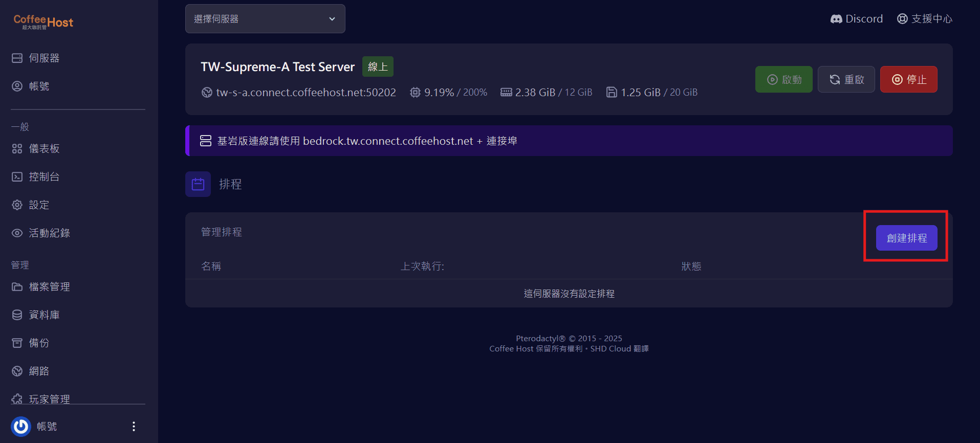Click the gear icon beside 設定
Viewport: 980px width, 443px height.
17,205
